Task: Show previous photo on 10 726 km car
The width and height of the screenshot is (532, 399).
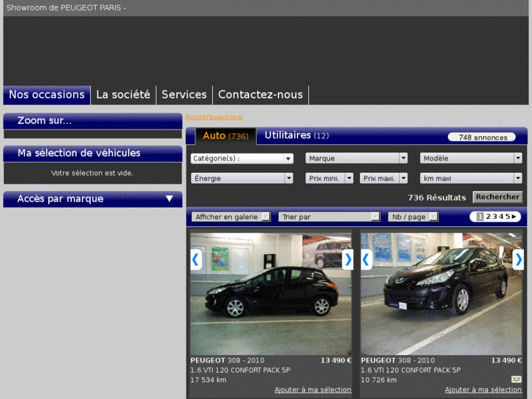Action: pyautogui.click(x=367, y=260)
